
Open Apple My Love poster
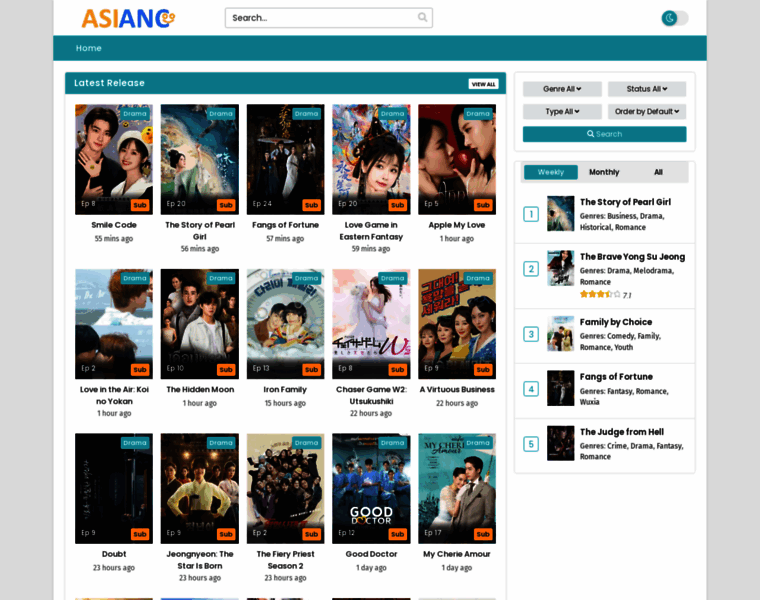pos(457,159)
